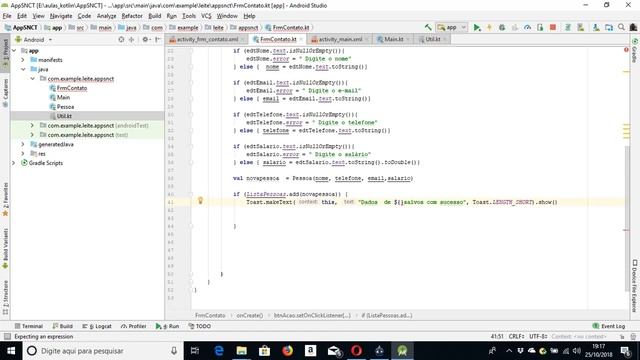This screenshot has width=640, height=360.
Task: Click the Make Project hammer icon
Action: point(428,27)
